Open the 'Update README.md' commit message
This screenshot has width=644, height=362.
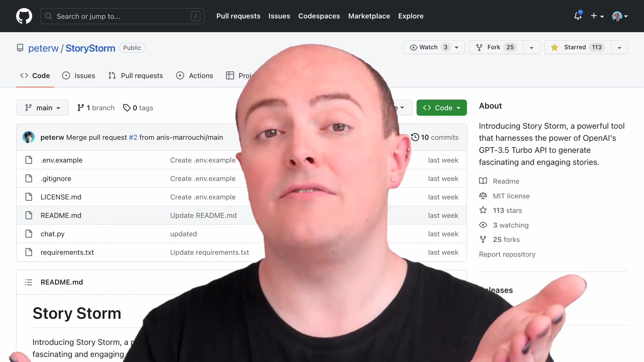coord(203,216)
